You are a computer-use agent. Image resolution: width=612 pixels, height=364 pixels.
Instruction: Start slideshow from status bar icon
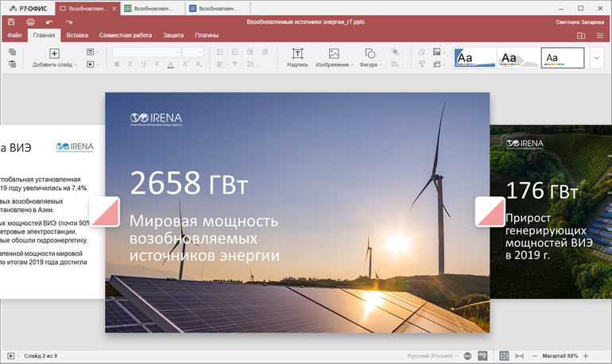[x=10, y=355]
